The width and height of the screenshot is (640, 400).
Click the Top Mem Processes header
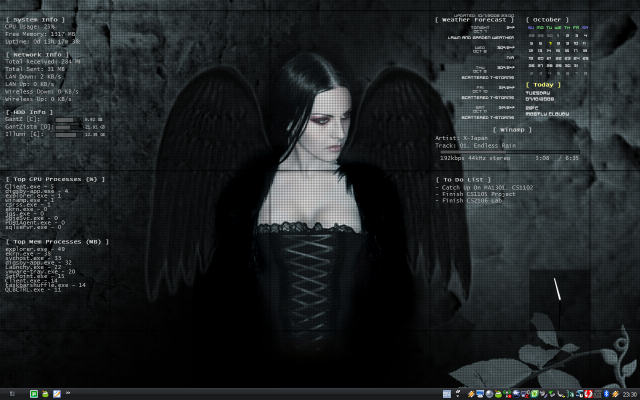point(58,242)
